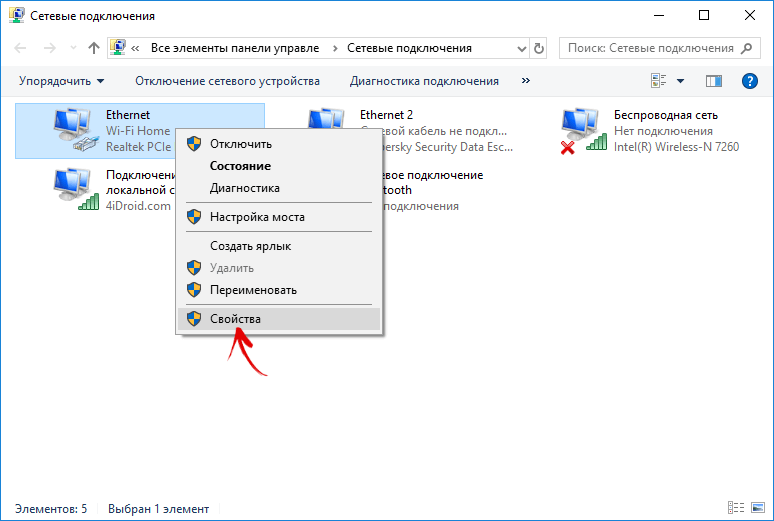The height and width of the screenshot is (521, 774).
Task: Open help with the question mark icon
Action: click(749, 80)
